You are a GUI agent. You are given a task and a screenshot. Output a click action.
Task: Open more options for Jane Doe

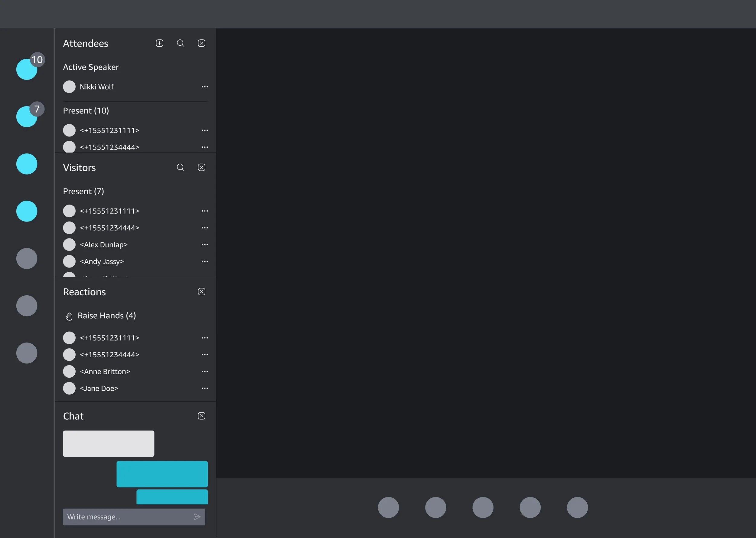[x=205, y=388]
